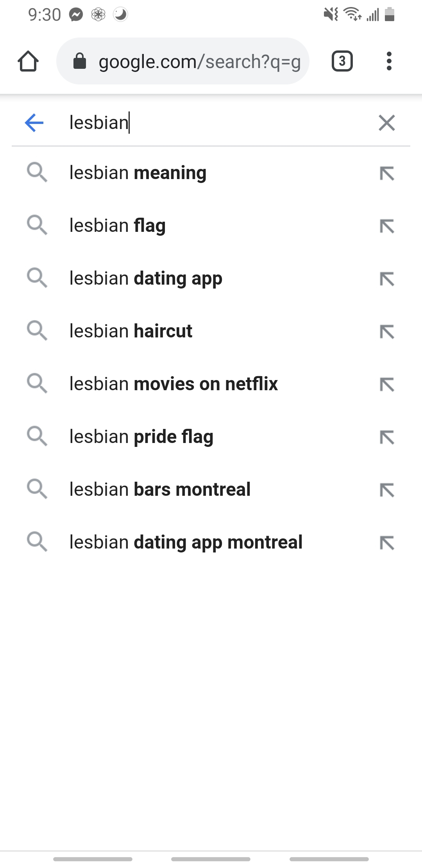Tap the blue back arrow in search
The image size is (422, 868).
[x=34, y=123]
